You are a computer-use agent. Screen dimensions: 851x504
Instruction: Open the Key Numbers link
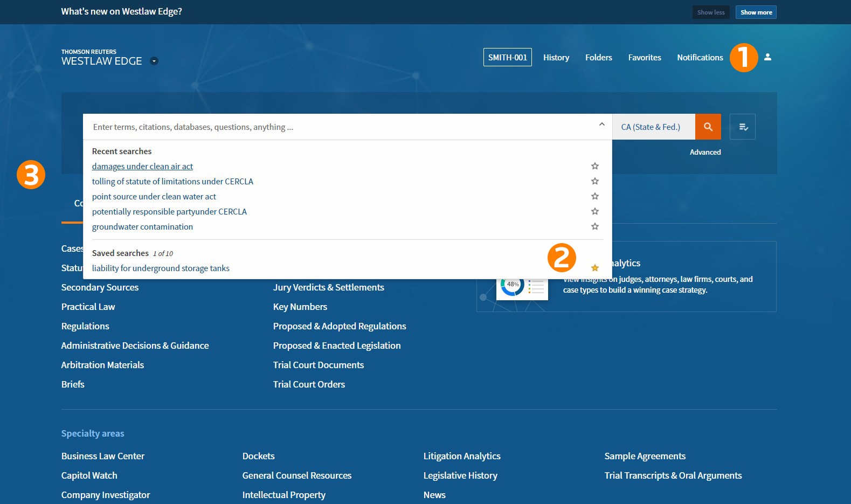coord(300,307)
